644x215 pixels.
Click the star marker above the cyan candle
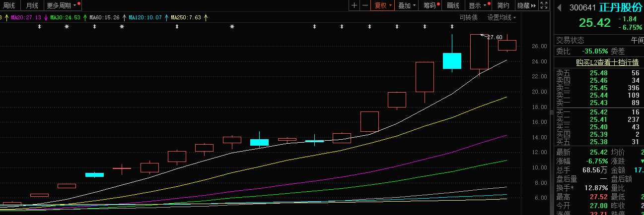pos(231,26)
